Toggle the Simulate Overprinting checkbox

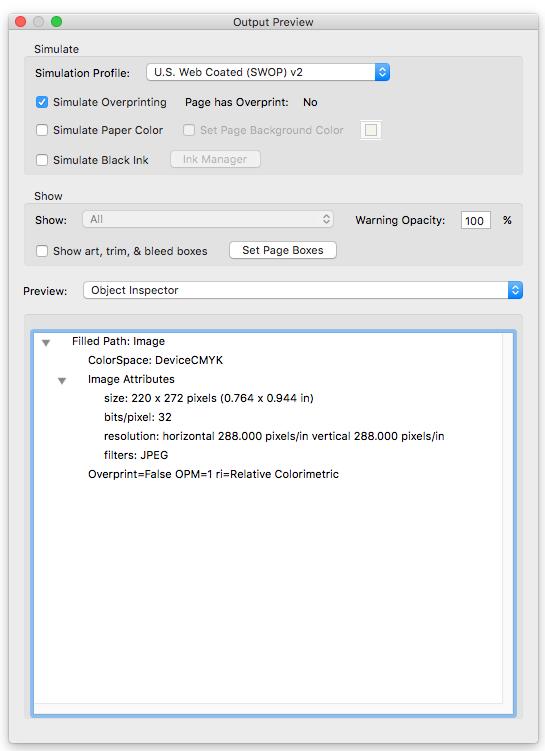(42, 102)
